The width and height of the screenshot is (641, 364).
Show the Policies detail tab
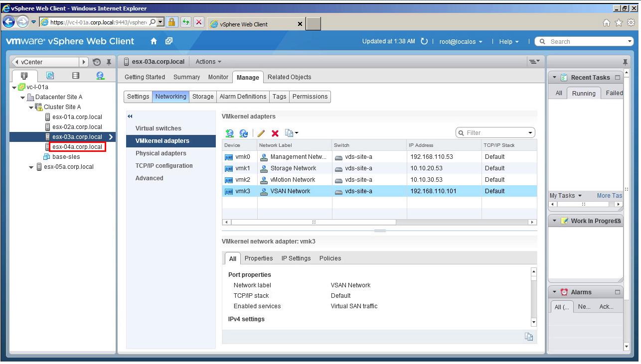click(x=330, y=258)
